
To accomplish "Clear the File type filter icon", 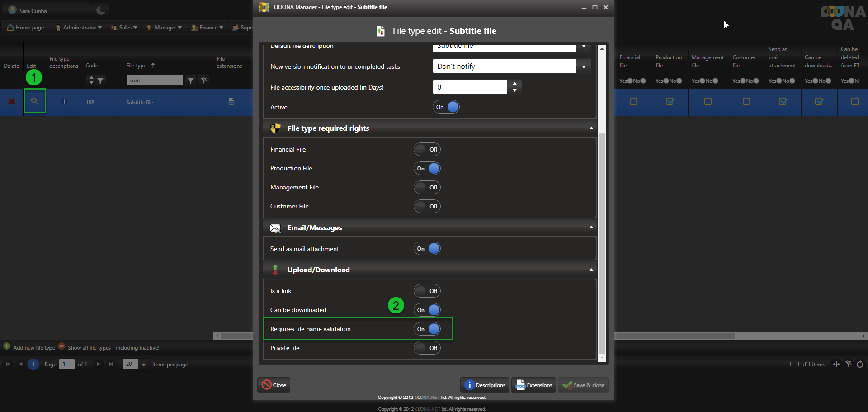I will [204, 81].
